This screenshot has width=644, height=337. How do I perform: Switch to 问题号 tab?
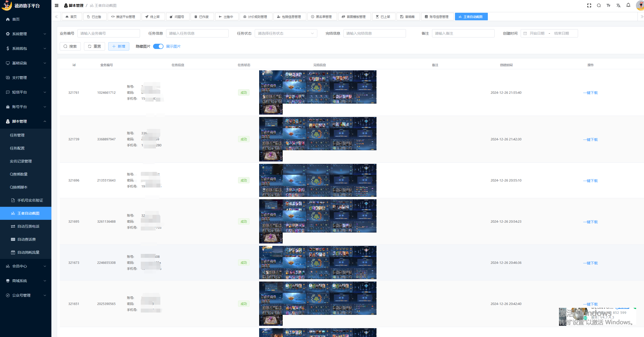point(178,17)
